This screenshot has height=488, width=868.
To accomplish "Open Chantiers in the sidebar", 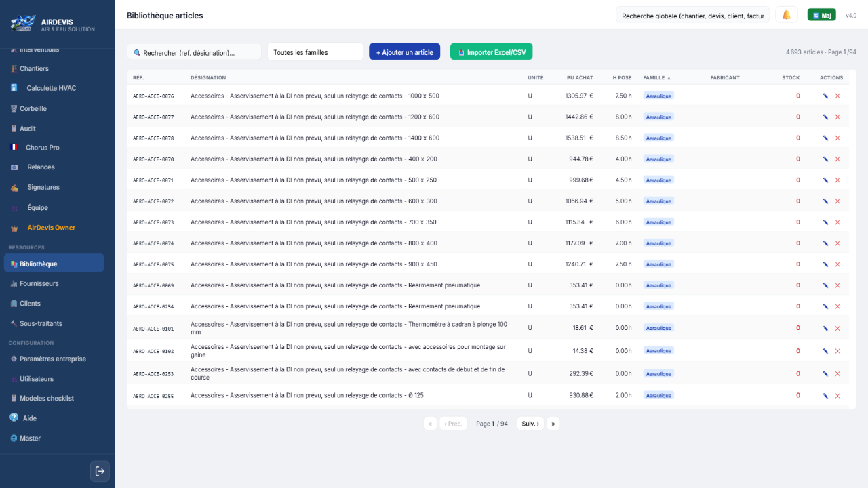I will pyautogui.click(x=34, y=68).
